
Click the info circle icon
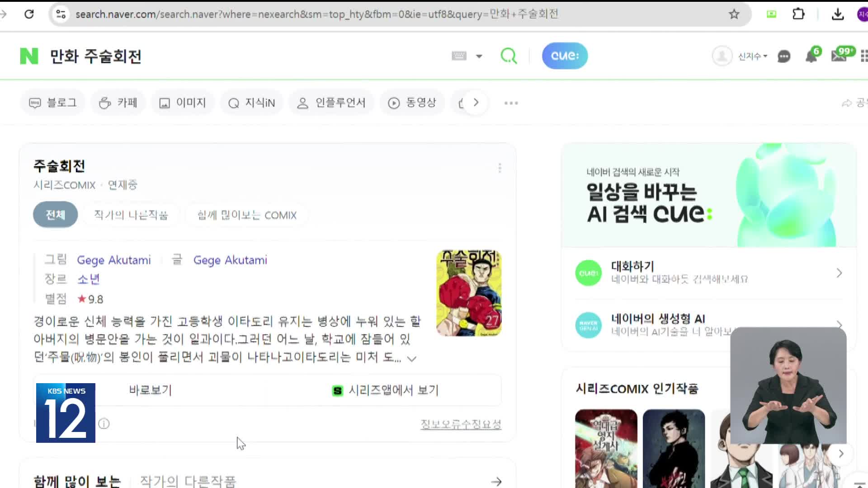tap(104, 424)
